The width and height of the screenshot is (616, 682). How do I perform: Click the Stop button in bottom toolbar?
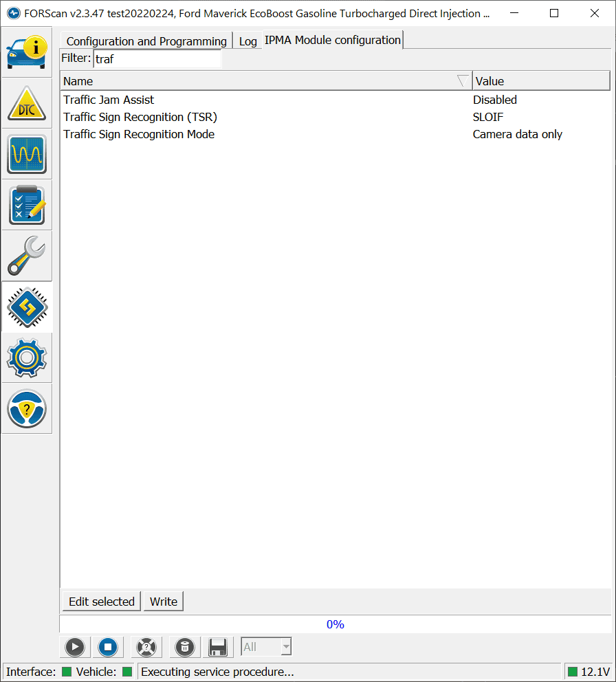108,647
